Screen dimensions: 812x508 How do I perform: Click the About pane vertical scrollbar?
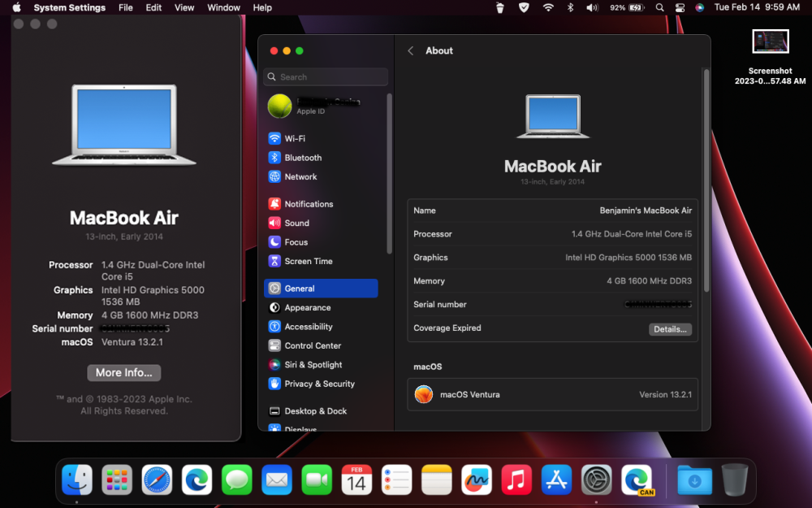[706, 180]
